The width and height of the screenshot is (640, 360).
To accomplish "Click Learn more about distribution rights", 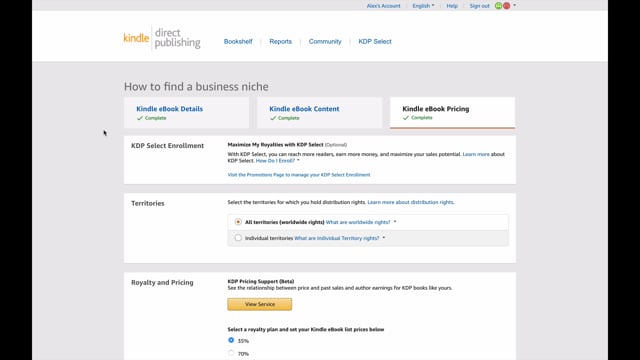I will (411, 202).
